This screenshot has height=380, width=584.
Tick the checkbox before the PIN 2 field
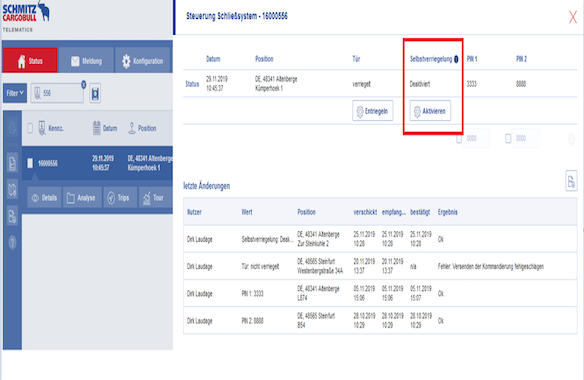(508, 139)
